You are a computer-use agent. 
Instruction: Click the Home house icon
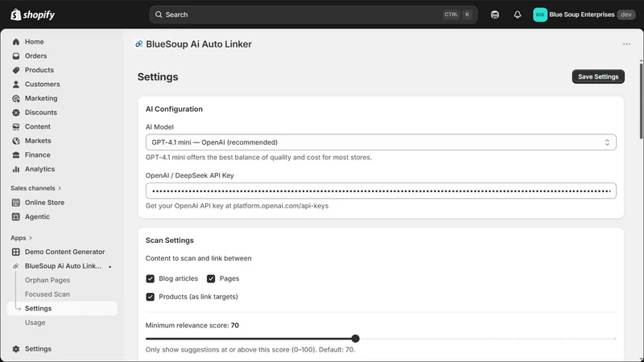16,42
